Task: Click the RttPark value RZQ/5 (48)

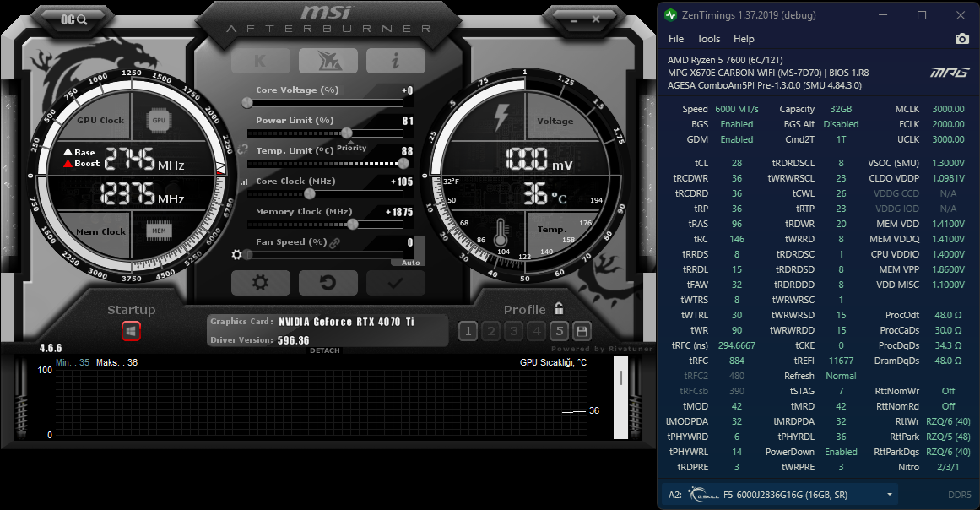Action: 948,437
